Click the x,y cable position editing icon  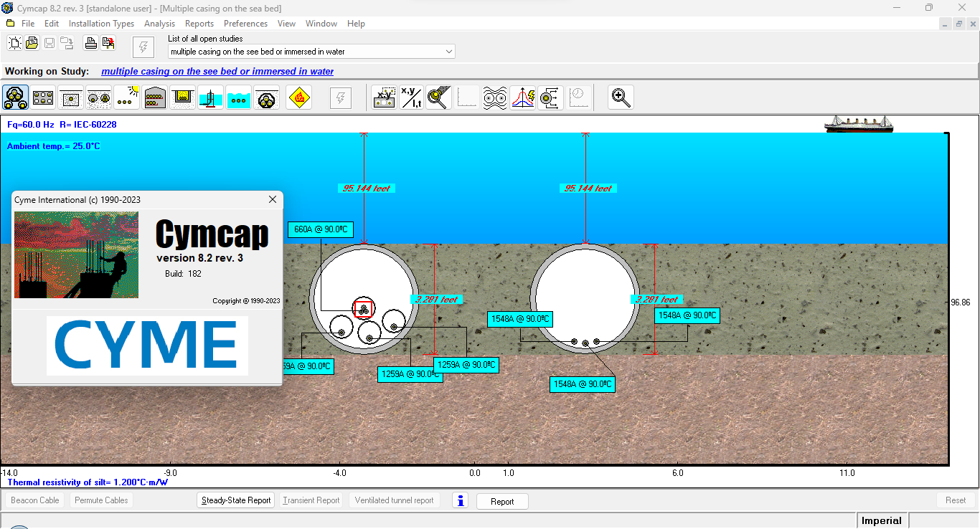click(x=385, y=97)
